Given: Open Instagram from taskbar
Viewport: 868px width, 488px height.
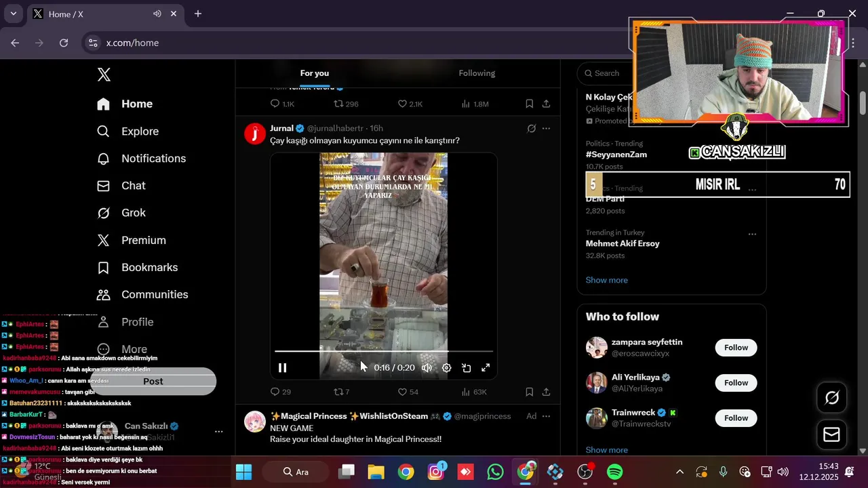Looking at the screenshot, I should point(436,472).
